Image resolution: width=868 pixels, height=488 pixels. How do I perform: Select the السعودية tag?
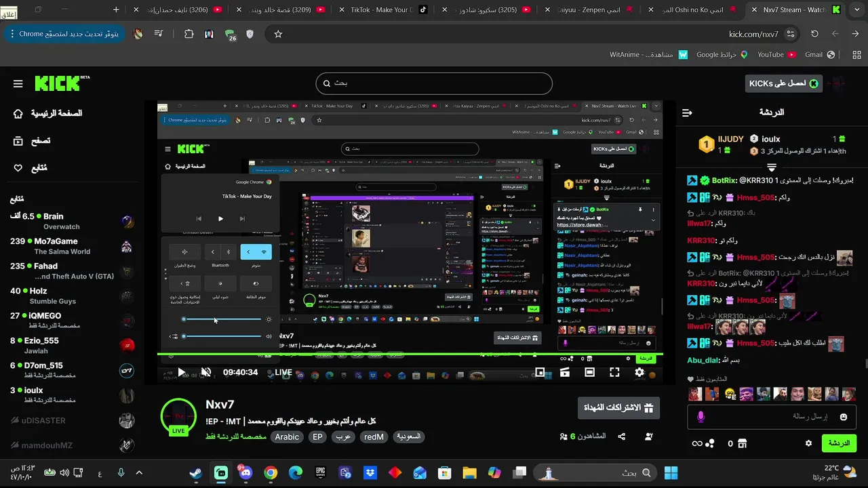[x=409, y=437]
